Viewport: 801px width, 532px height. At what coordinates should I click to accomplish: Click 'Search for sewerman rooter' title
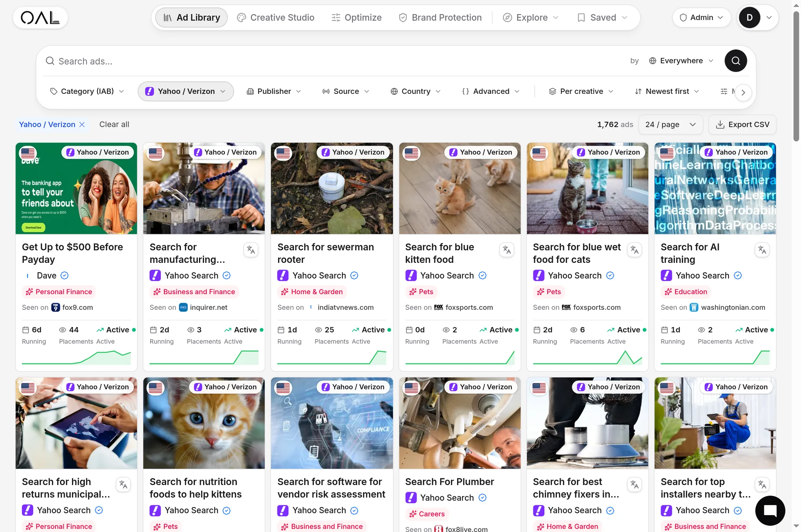[x=325, y=253]
